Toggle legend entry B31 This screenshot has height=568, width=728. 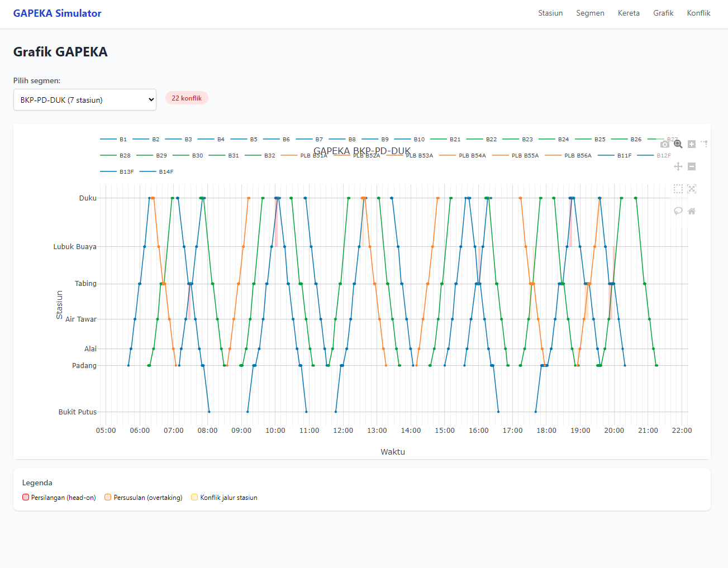224,155
